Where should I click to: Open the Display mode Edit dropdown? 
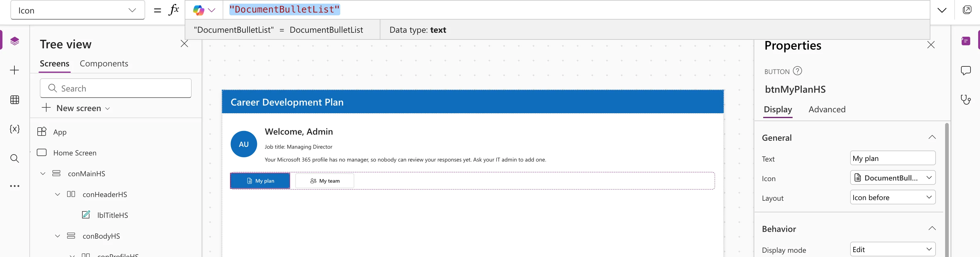point(892,250)
